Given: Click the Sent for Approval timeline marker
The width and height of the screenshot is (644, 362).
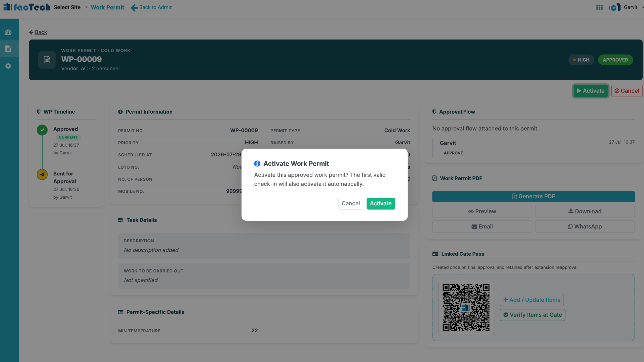Looking at the screenshot, I should pos(42,174).
